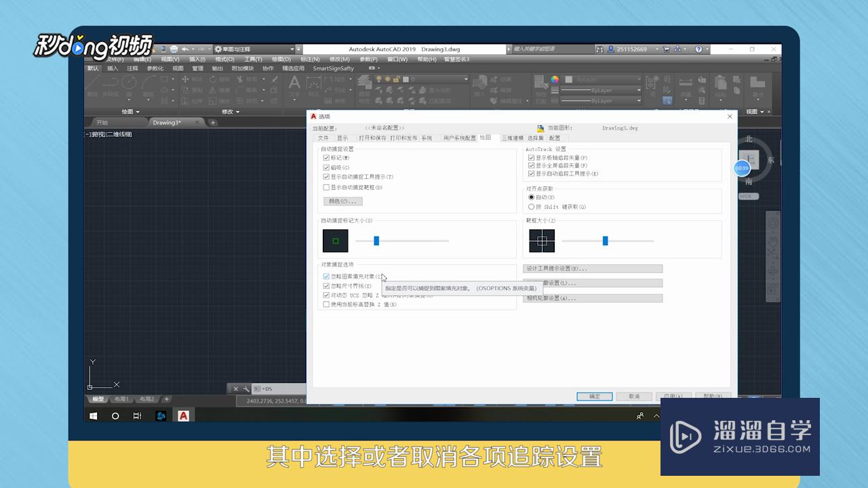Toggle 标记(M) checkbox
This screenshot has width=868, height=488.
327,158
